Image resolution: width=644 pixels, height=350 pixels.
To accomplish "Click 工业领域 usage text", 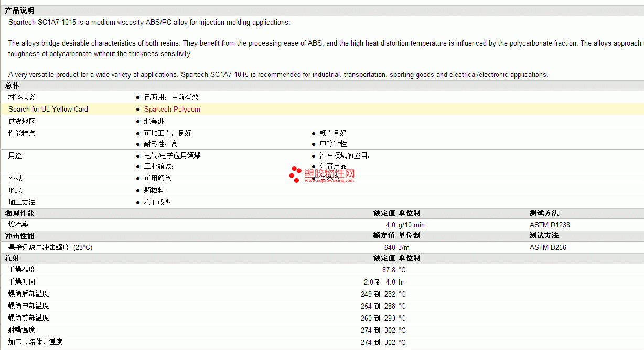I will pyautogui.click(x=159, y=167).
